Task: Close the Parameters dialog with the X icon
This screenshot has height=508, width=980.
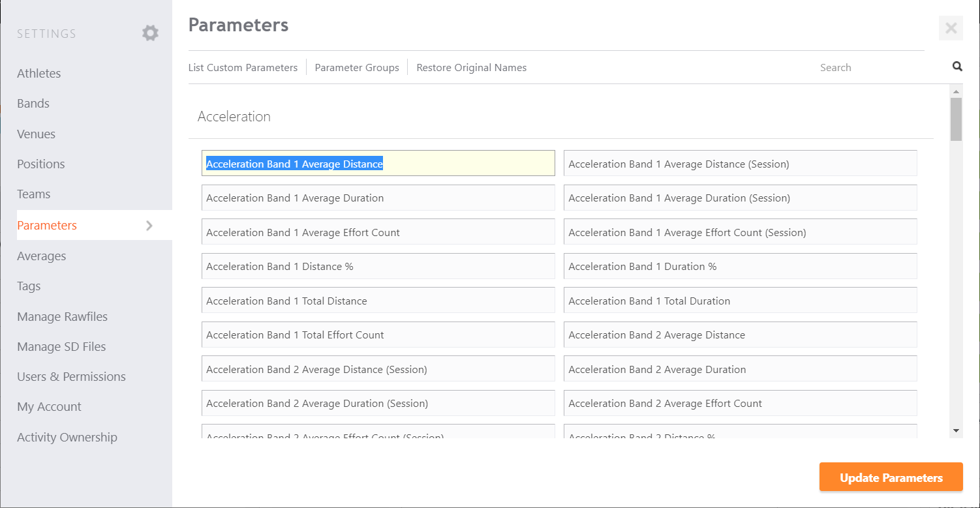Action: point(951,28)
